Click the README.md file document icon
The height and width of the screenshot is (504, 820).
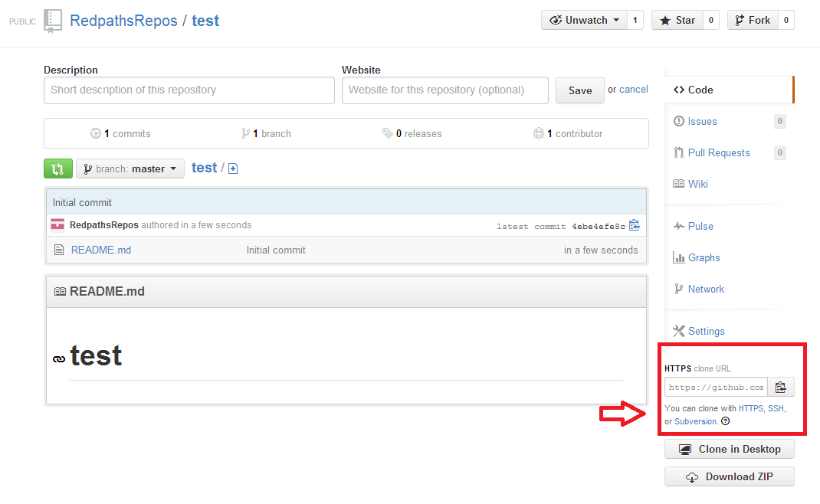pyautogui.click(x=59, y=250)
